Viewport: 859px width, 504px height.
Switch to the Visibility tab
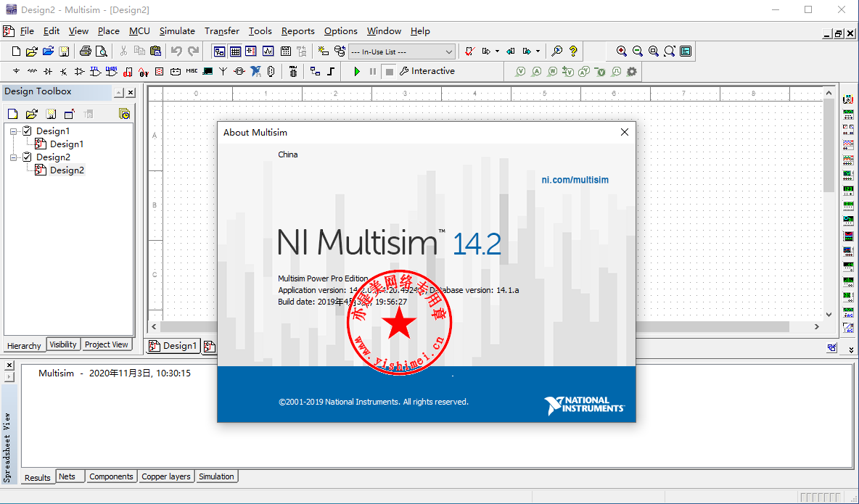tap(63, 344)
